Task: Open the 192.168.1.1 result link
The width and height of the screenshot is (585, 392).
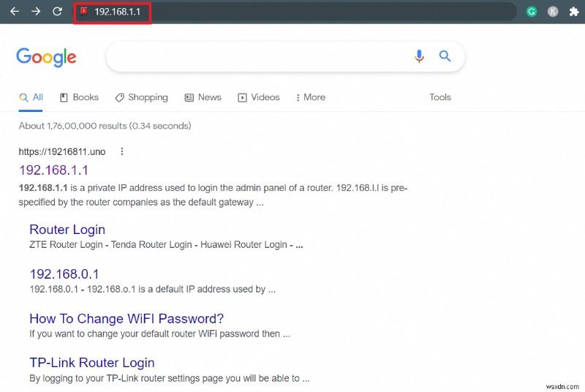Action: coord(53,170)
